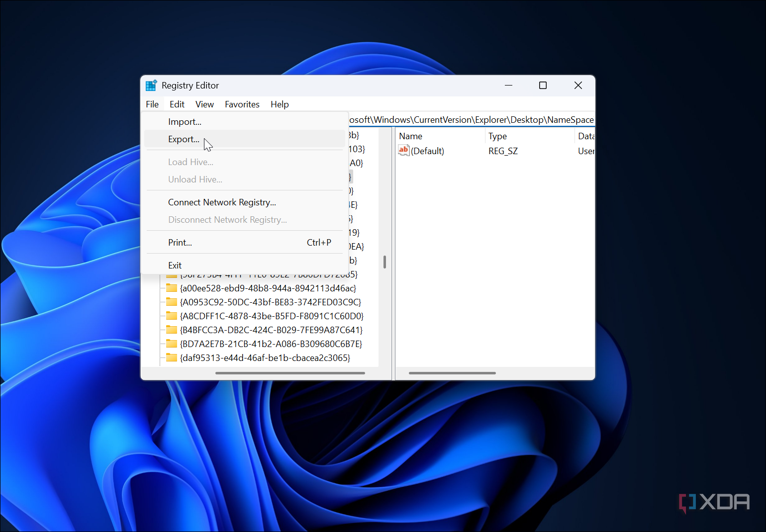Click the {A8CDFF1C-4878-43be-B5FD-F8091C1C60D0} folder icon
The width and height of the screenshot is (766, 532).
(172, 316)
